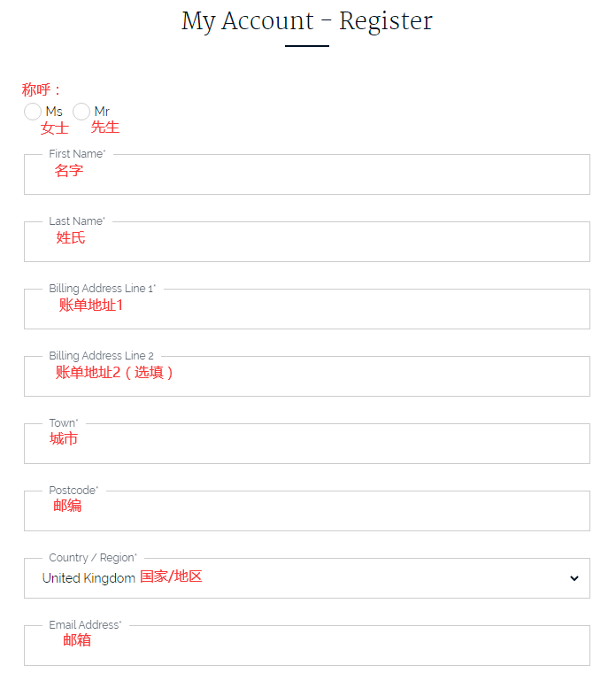Click the chevron arrow on the country selector
The height and width of the screenshot is (673, 616).
574,578
